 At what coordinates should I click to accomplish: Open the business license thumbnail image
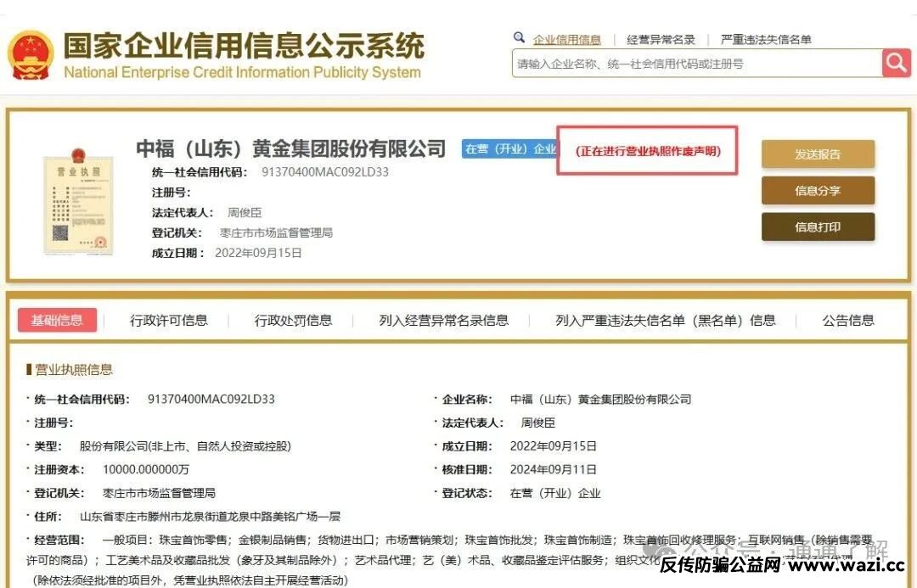78,201
